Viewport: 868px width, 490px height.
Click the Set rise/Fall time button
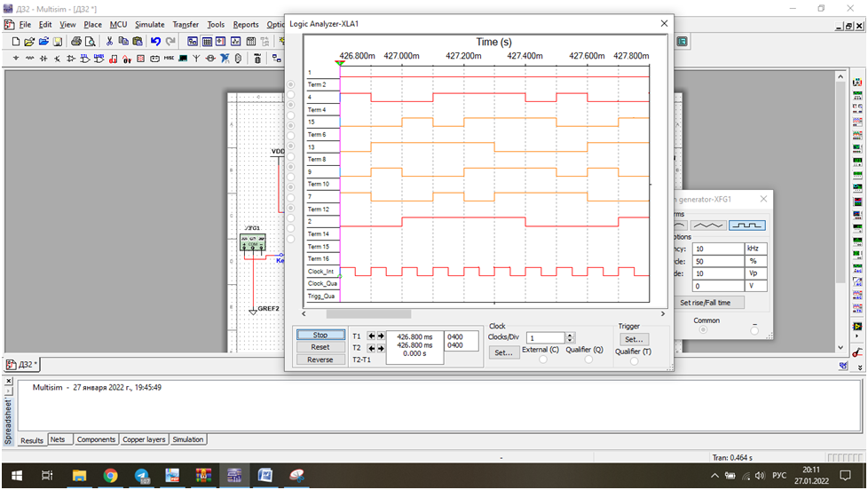click(706, 303)
